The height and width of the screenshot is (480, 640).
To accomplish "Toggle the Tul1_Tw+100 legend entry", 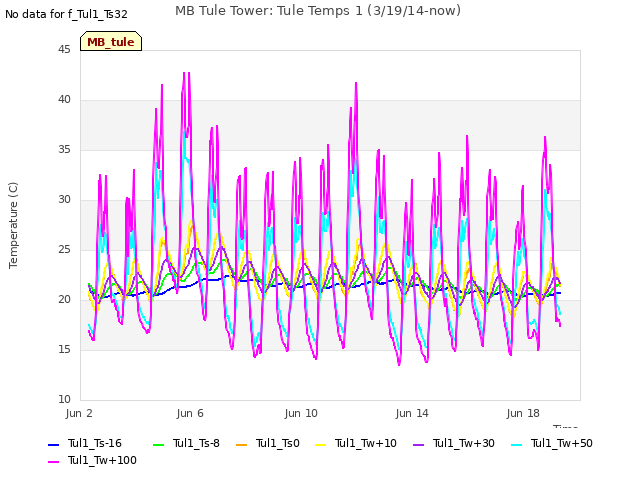I will (x=92, y=460).
